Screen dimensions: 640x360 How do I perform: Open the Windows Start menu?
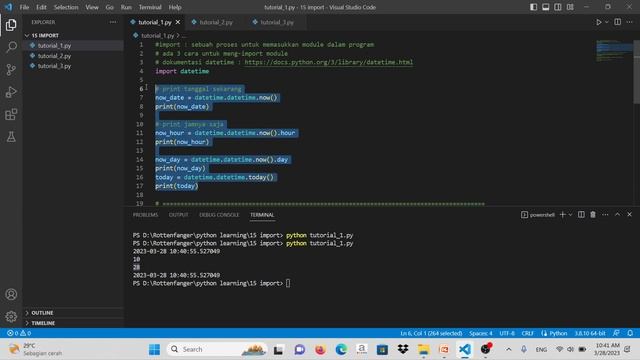(154, 349)
